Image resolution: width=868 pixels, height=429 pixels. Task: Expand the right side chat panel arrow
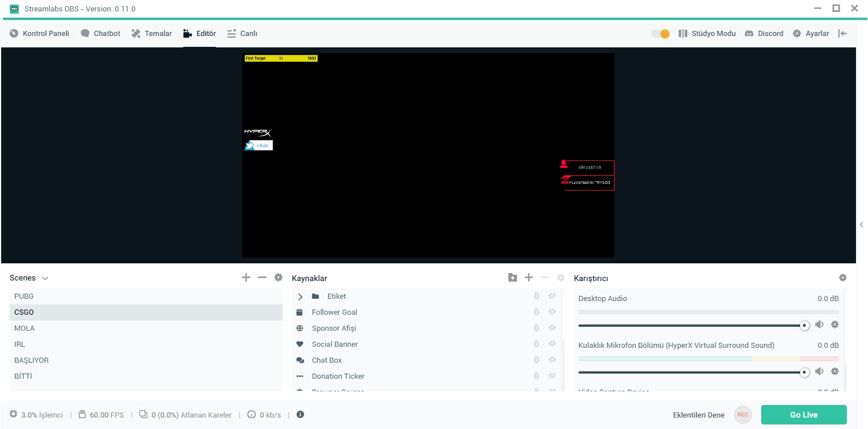pyautogui.click(x=862, y=224)
